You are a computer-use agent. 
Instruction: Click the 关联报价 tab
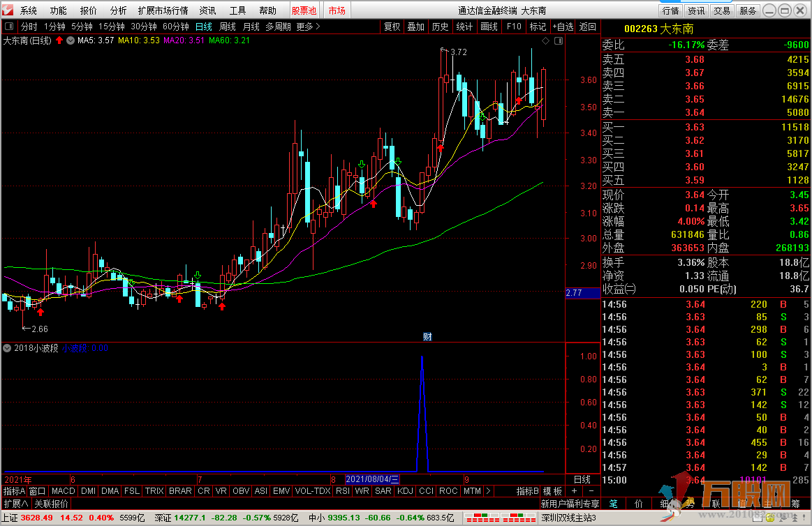tap(51, 503)
